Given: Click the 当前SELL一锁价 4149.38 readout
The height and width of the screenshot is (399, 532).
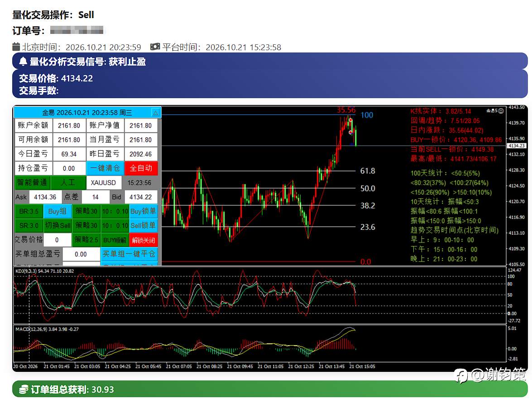Looking at the screenshot, I should pyautogui.click(x=452, y=149).
